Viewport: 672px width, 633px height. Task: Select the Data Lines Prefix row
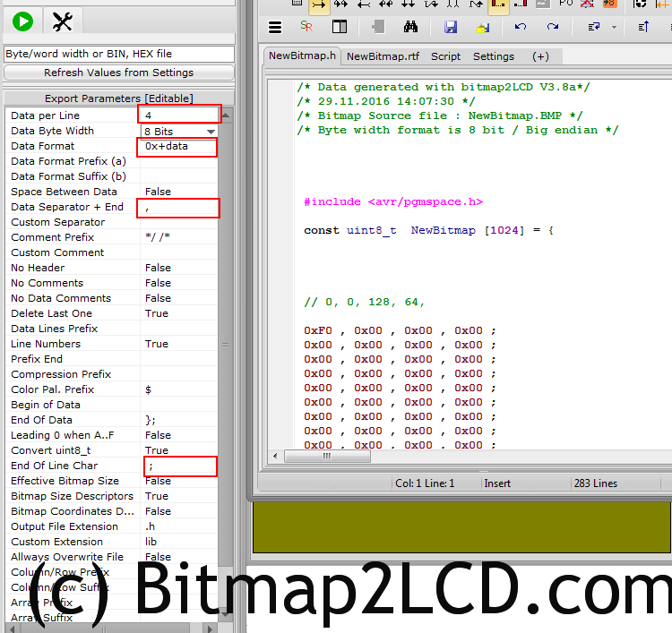[111, 329]
